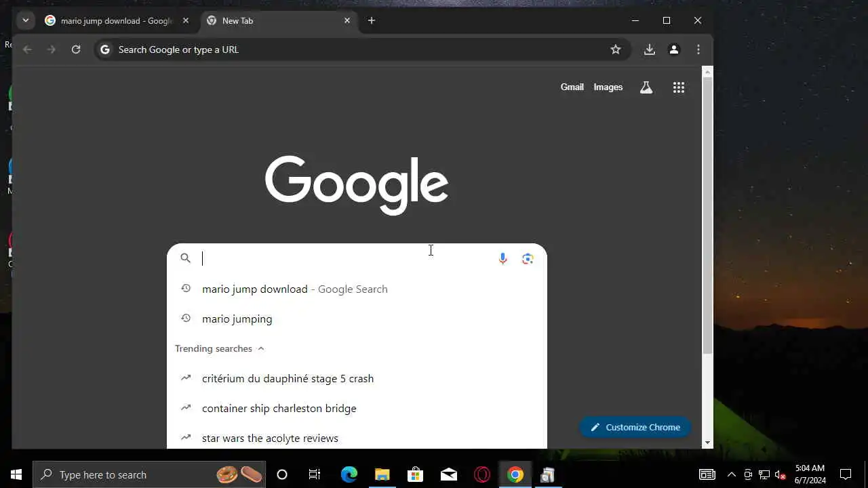868x488 pixels.
Task: Select suggestion mario jump download
Action: (x=357, y=289)
